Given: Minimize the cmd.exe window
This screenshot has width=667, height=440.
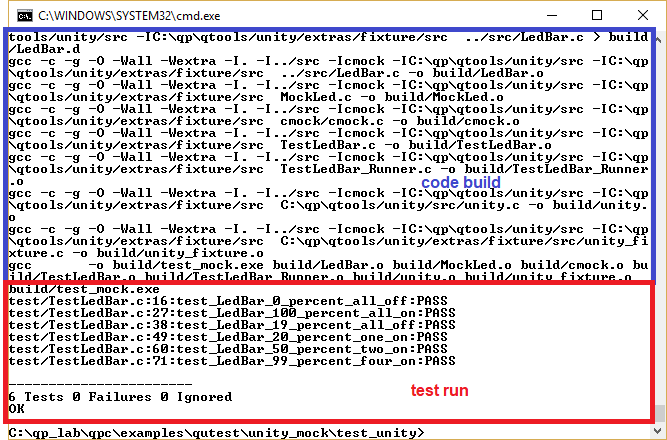Looking at the screenshot, I should 550,15.
